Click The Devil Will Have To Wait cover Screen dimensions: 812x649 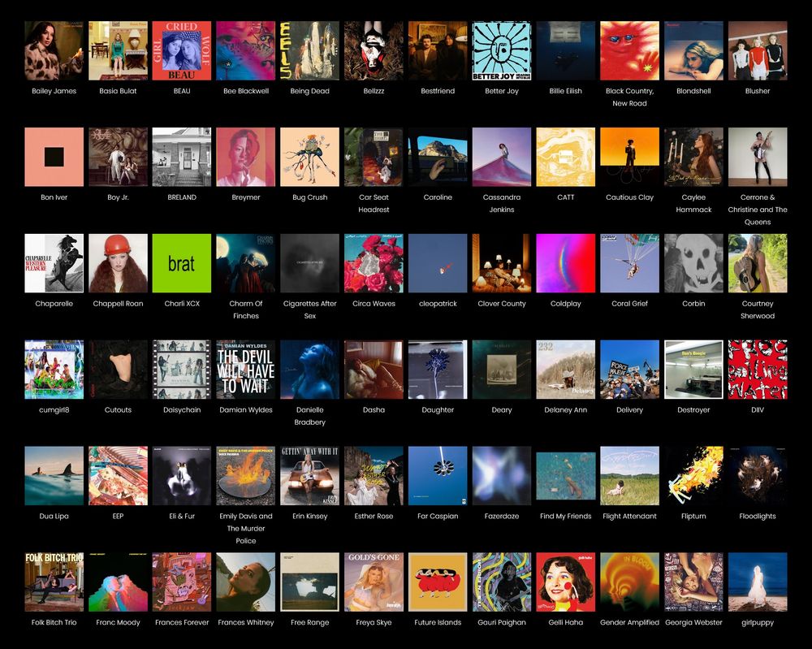[246, 370]
